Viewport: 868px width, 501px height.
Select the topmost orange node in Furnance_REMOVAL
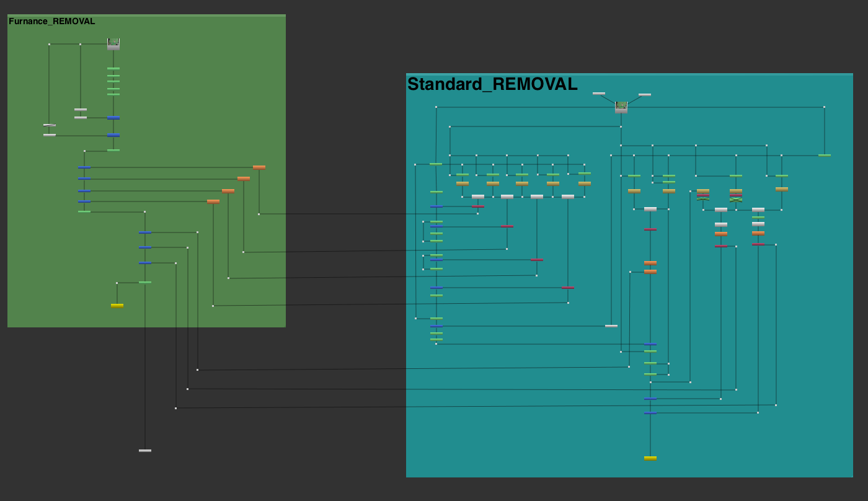click(x=259, y=167)
